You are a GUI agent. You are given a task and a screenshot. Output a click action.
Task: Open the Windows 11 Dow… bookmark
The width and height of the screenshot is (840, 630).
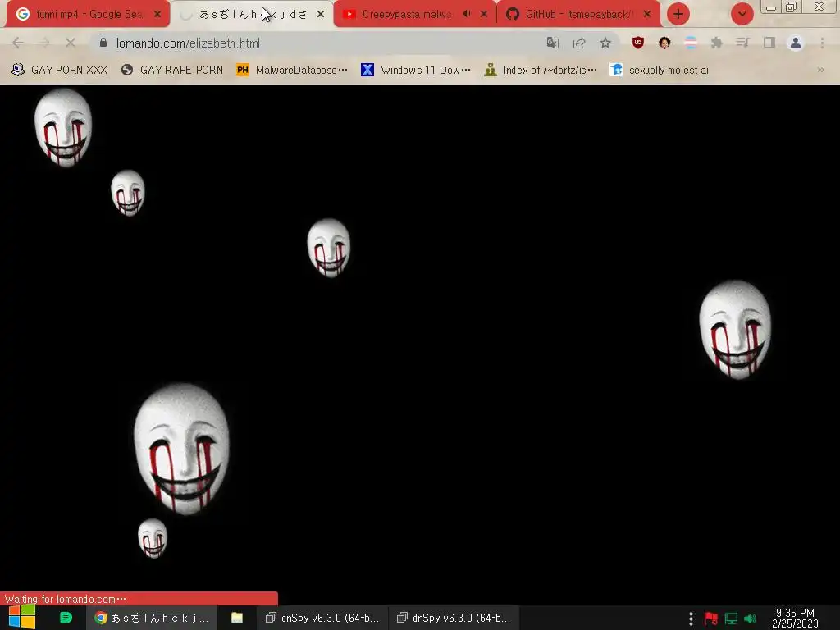coord(416,71)
